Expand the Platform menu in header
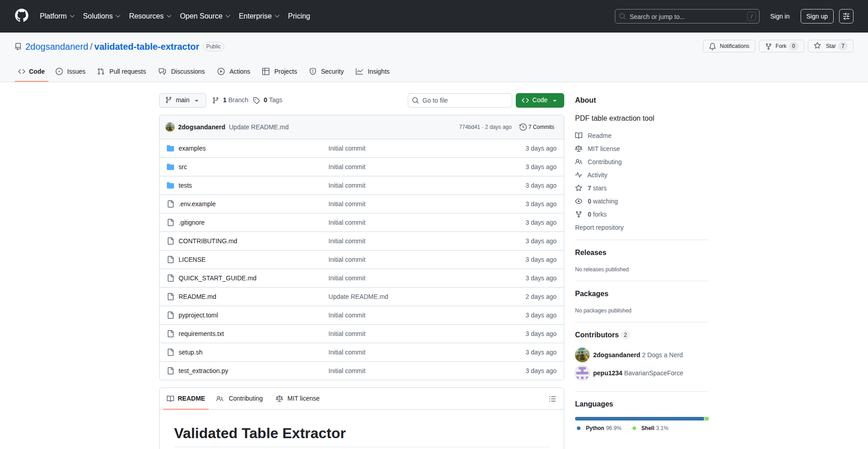This screenshot has width=868, height=449. (x=57, y=16)
